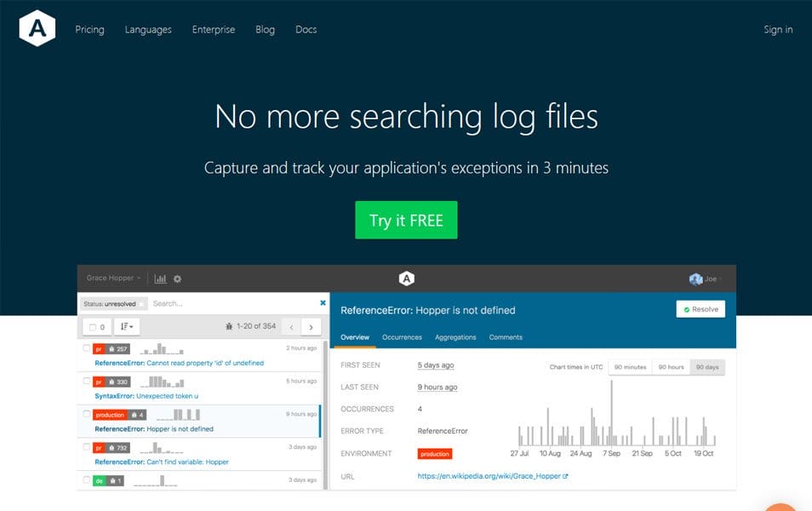Switch to the Occurrences tab
This screenshot has width=812, height=511.
(402, 337)
